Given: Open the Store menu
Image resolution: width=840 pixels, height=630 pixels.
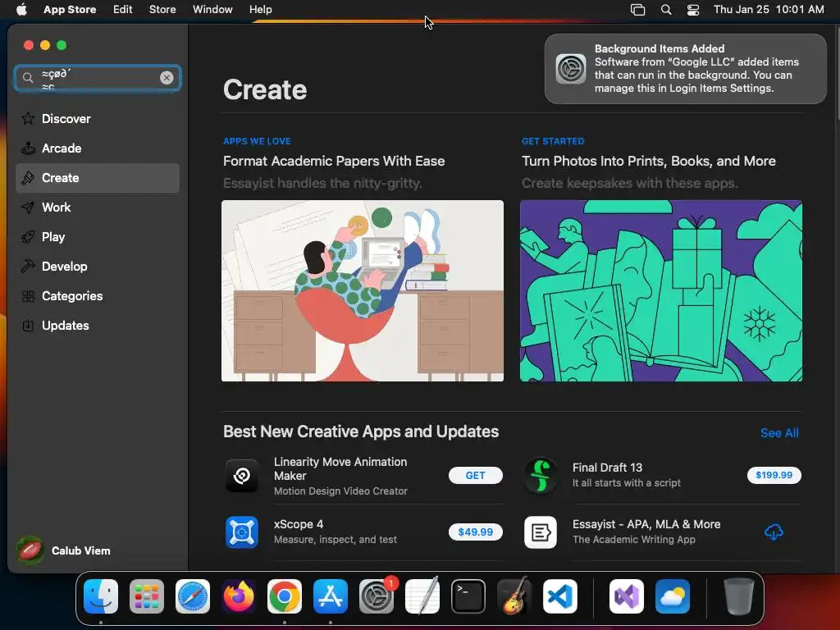Looking at the screenshot, I should [162, 10].
